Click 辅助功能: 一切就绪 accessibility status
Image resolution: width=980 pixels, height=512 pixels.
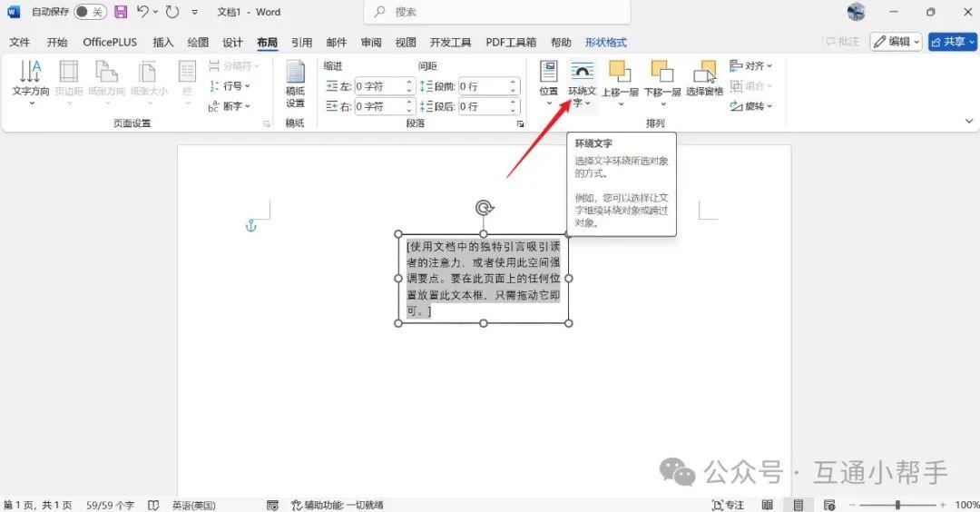(x=338, y=505)
